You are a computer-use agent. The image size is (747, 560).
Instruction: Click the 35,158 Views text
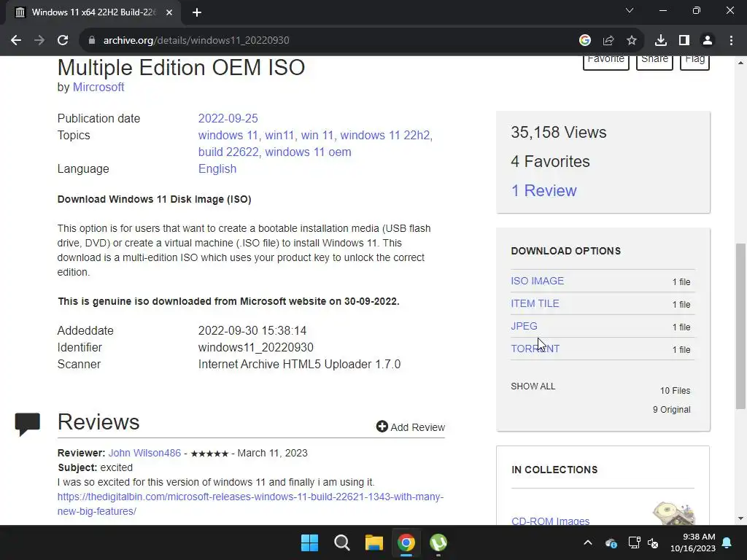pos(558,133)
